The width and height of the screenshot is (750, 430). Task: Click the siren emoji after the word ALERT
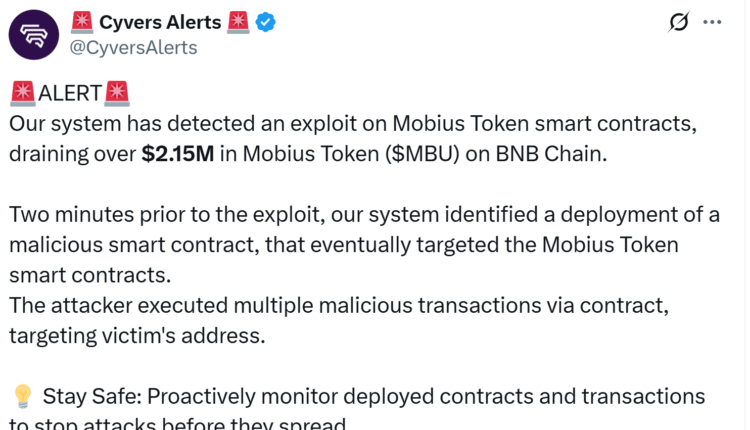[x=117, y=95]
